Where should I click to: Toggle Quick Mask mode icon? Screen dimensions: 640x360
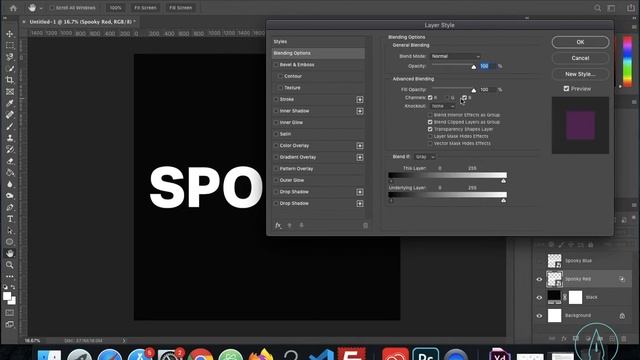click(10, 313)
